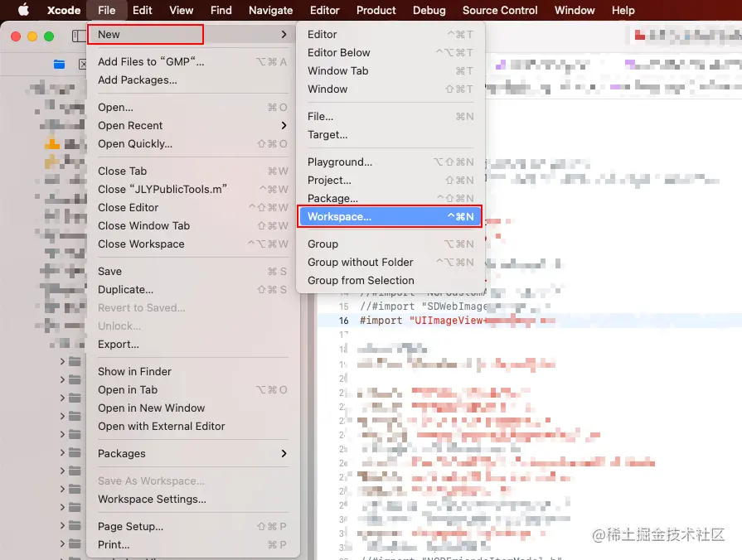742x560 pixels.
Task: Choose Project…
Action: coord(390,181)
